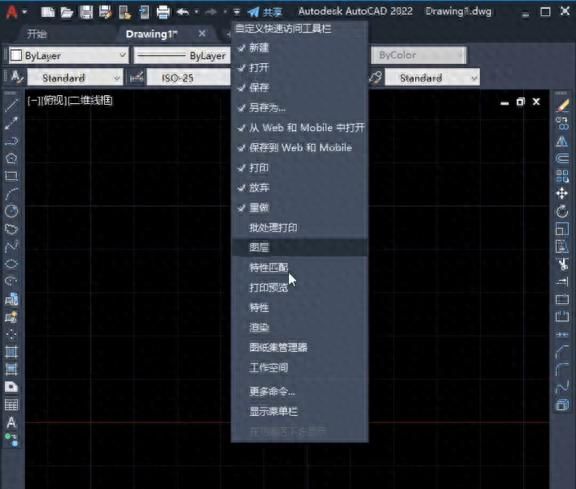This screenshot has width=576, height=489.
Task: Uncheck 打开 in quick access menu
Action: pos(299,68)
